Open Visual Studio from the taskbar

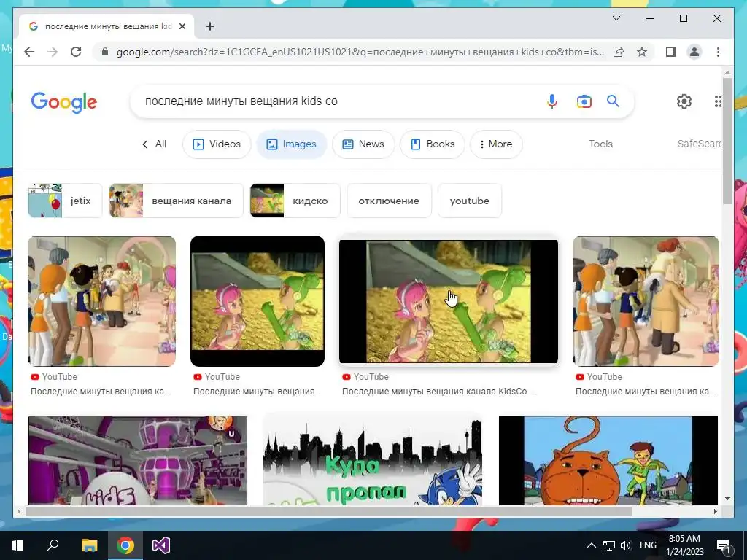[x=161, y=545]
